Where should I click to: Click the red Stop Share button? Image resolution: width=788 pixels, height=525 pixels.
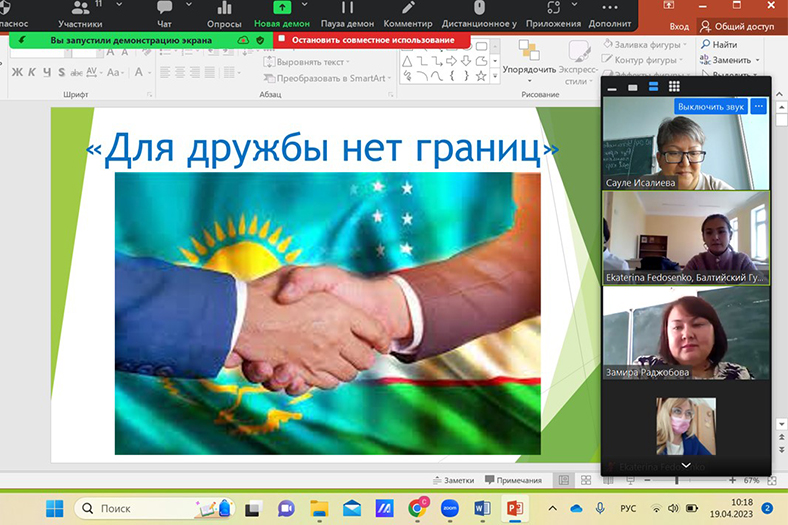pos(373,40)
